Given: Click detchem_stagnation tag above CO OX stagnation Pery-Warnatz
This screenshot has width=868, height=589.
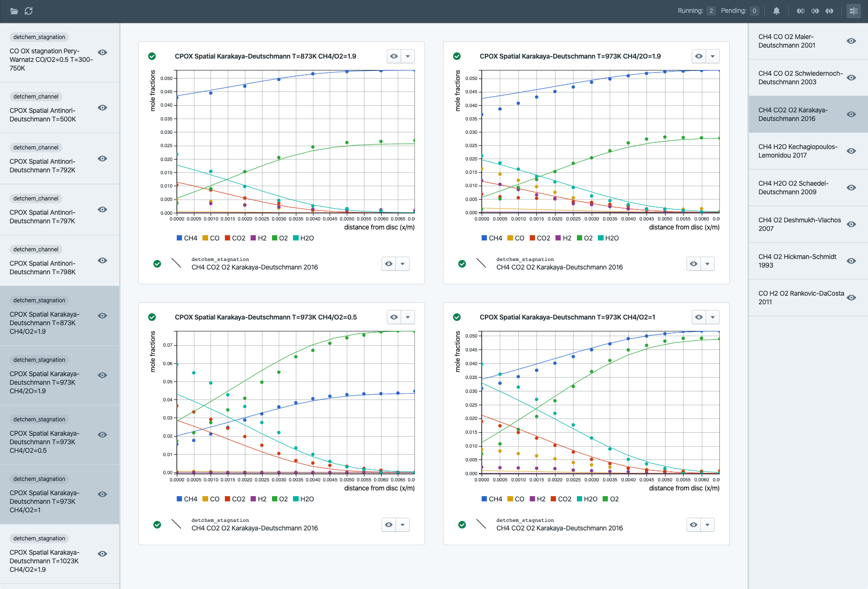Looking at the screenshot, I should tap(39, 37).
